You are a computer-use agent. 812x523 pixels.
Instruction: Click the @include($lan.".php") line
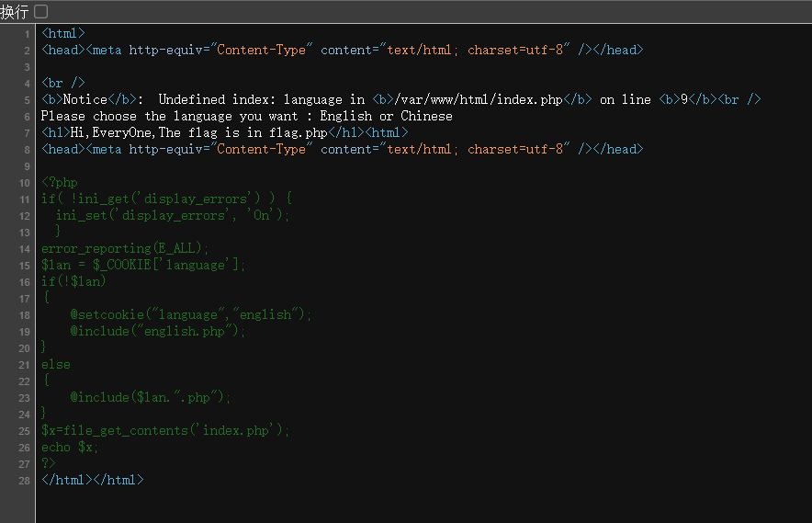(150, 398)
